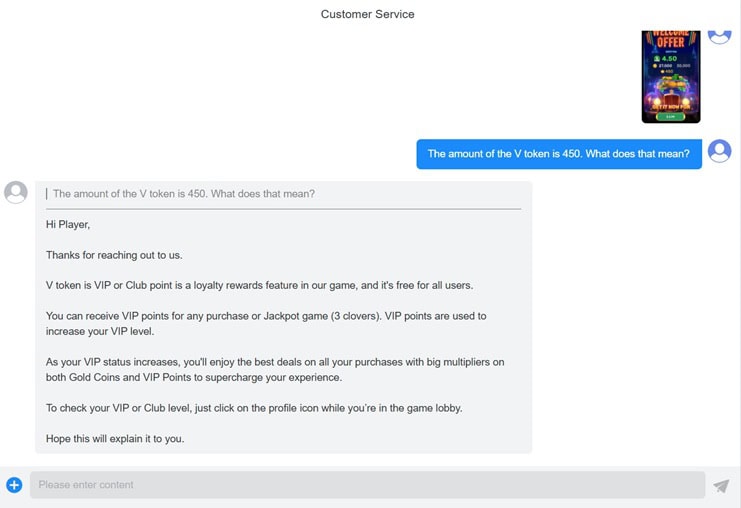
Task: Click 'Hope this will explain it' closing line
Action: pos(115,439)
